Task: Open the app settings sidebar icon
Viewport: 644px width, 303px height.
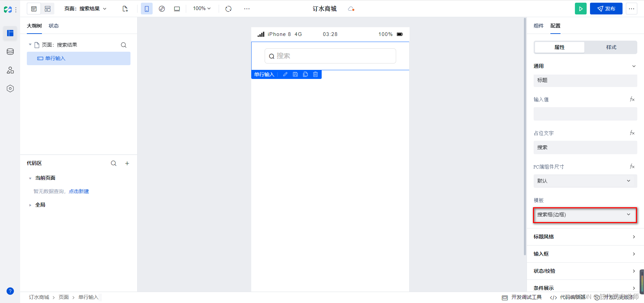Action: click(x=10, y=88)
